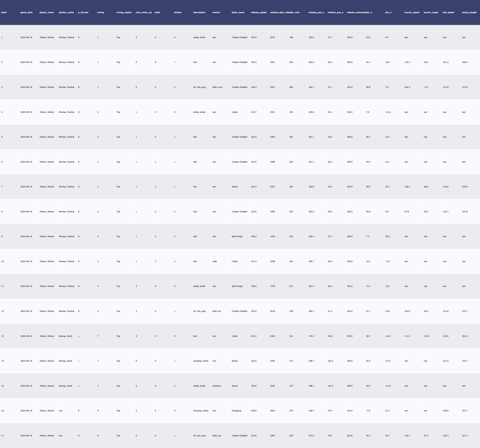Click the swing_length column header

469,12
